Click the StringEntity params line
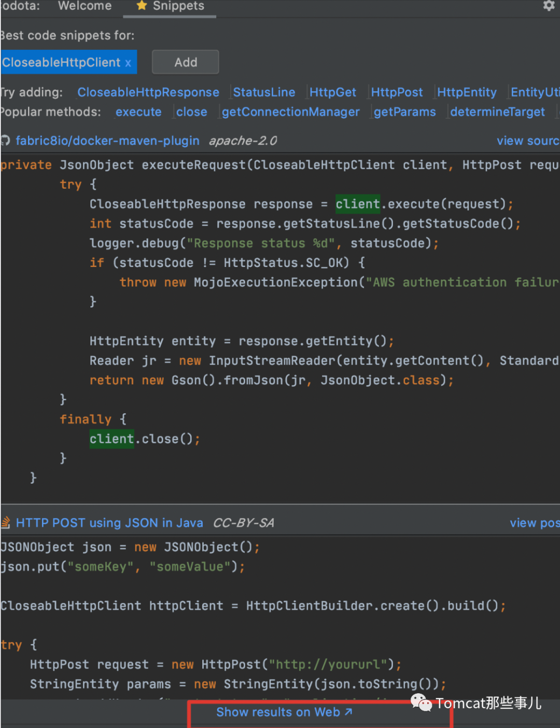This screenshot has height=728, width=560. point(238,684)
